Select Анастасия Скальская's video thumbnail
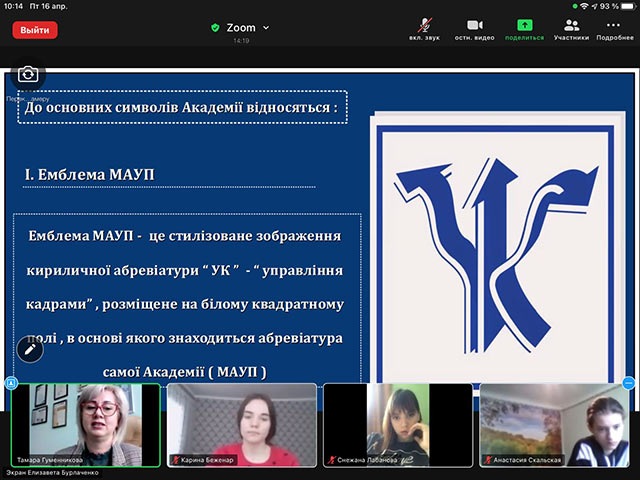This screenshot has height=480, width=640. click(x=553, y=425)
